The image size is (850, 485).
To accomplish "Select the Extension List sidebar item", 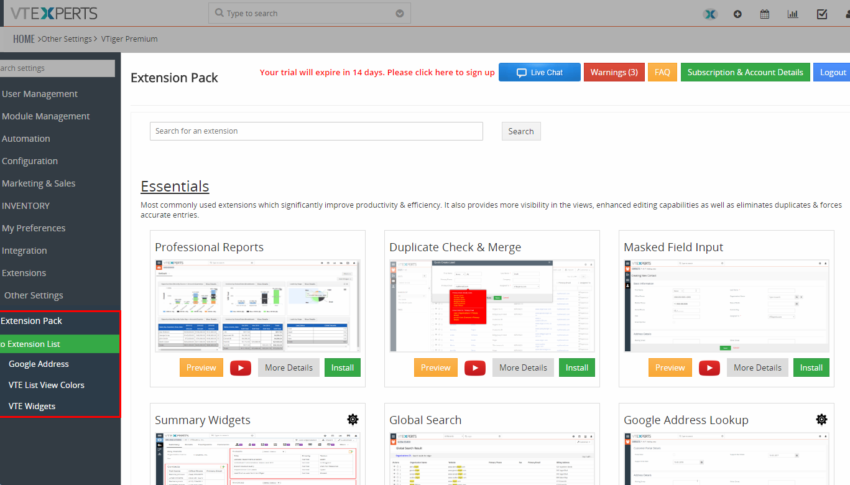I will pos(60,344).
